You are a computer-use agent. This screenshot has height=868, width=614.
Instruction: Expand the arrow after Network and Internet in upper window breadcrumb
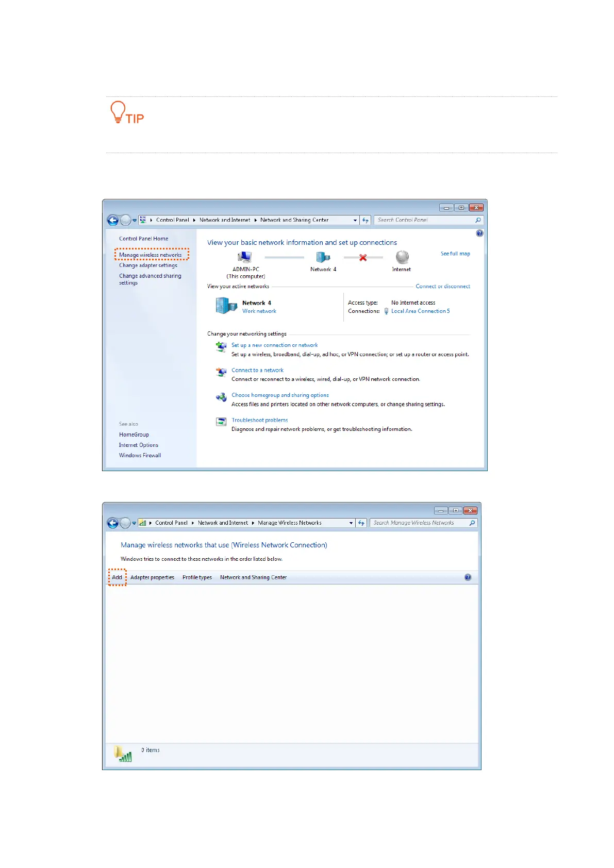pyautogui.click(x=255, y=220)
